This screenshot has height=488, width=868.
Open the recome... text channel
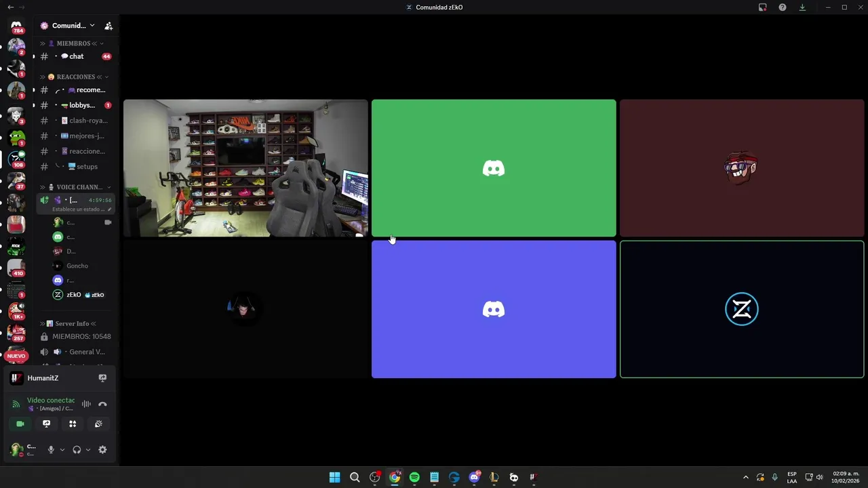76,89
